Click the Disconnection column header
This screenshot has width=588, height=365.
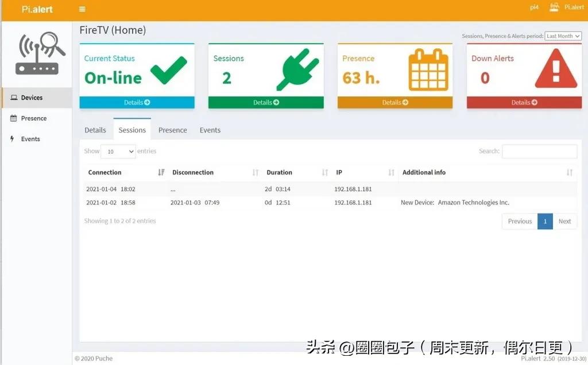tap(193, 172)
